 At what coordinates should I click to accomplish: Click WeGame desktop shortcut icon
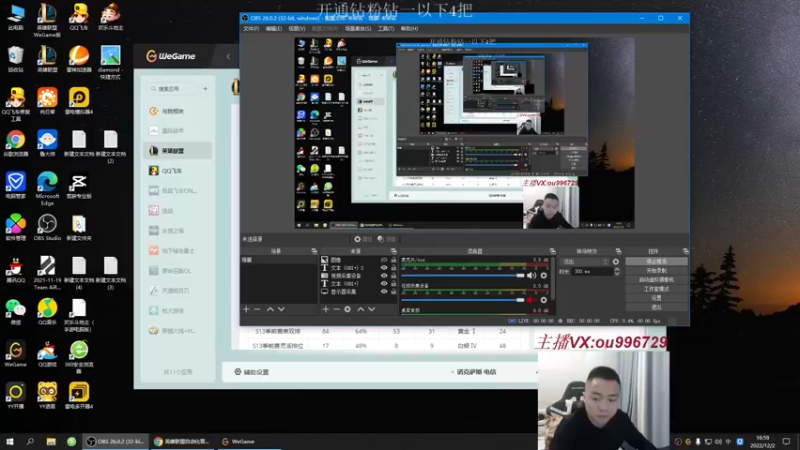coord(15,354)
